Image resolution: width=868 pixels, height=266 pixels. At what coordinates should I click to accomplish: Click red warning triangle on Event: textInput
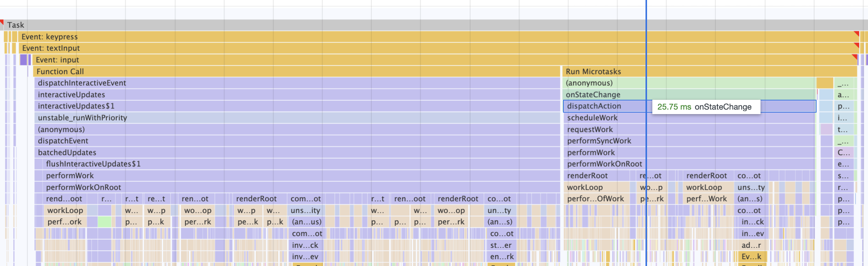pos(857,45)
